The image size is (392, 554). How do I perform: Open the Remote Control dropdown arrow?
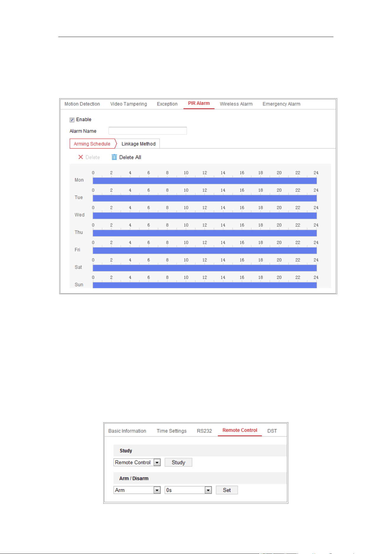click(x=157, y=463)
